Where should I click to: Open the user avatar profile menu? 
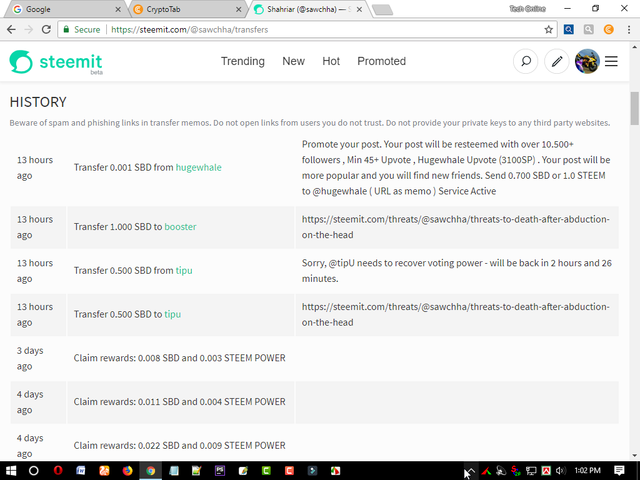(x=587, y=62)
